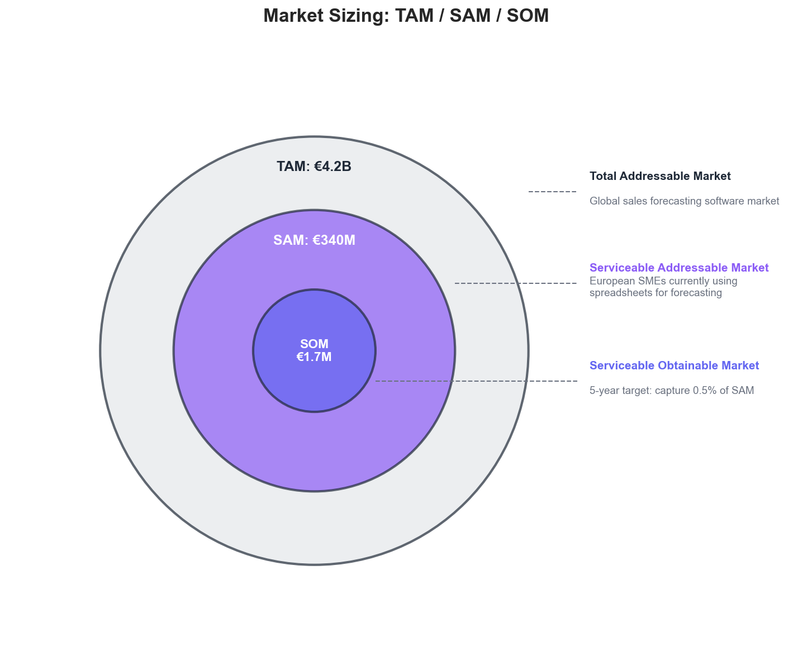This screenshot has height=665, width=812.
Task: Select the TAM: €4.2B label
Action: tap(314, 167)
